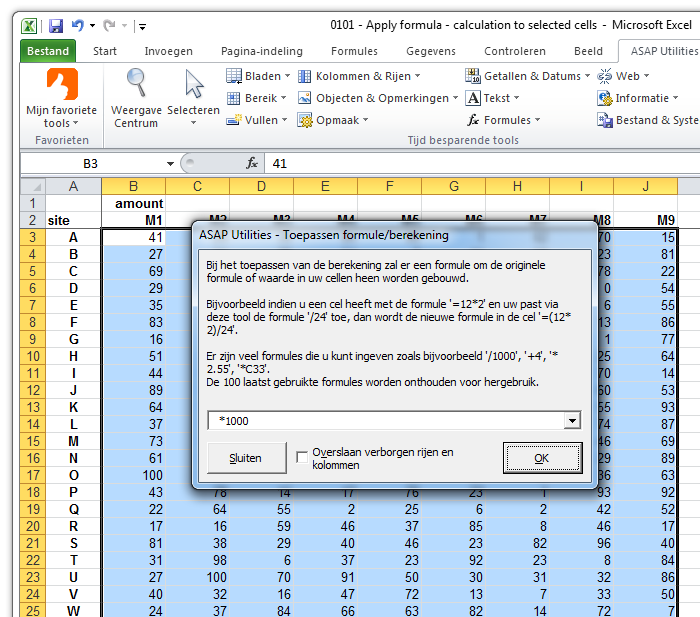The height and width of the screenshot is (617, 700).
Task: Open Getallen & Datums menu
Action: [528, 76]
